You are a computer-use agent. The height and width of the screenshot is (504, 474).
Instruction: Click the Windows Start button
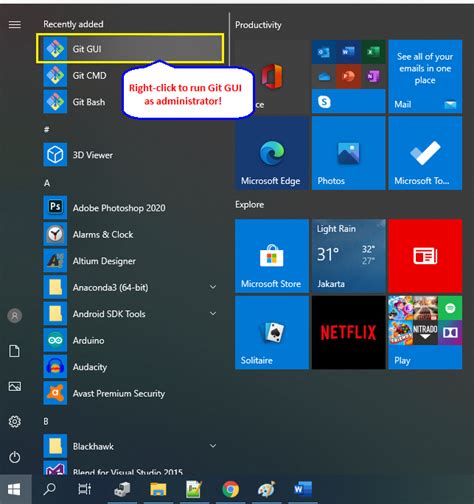click(14, 489)
